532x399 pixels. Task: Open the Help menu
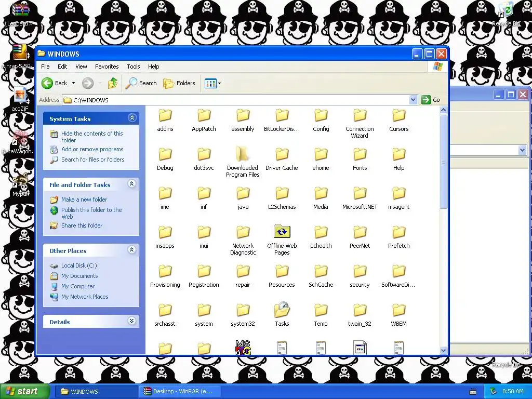pyautogui.click(x=153, y=66)
